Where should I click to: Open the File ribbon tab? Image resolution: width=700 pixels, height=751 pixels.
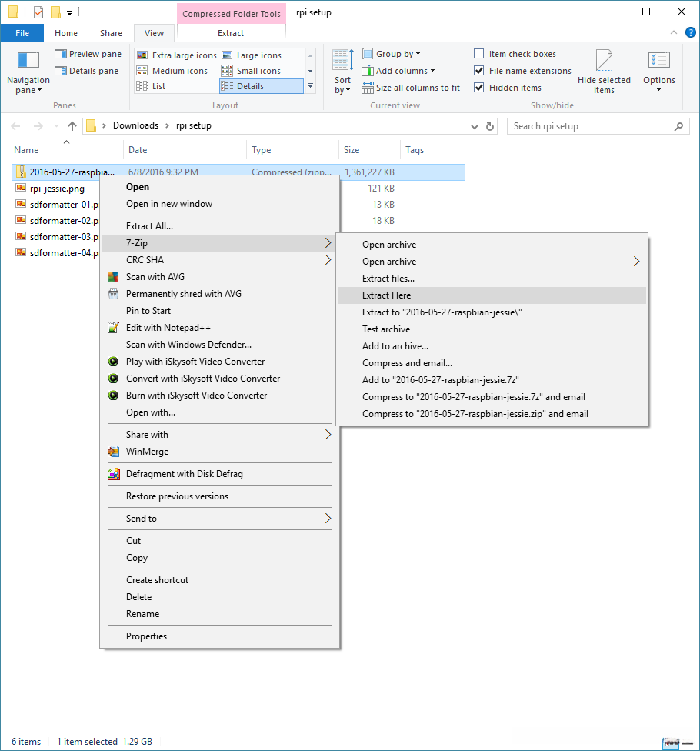coord(22,33)
